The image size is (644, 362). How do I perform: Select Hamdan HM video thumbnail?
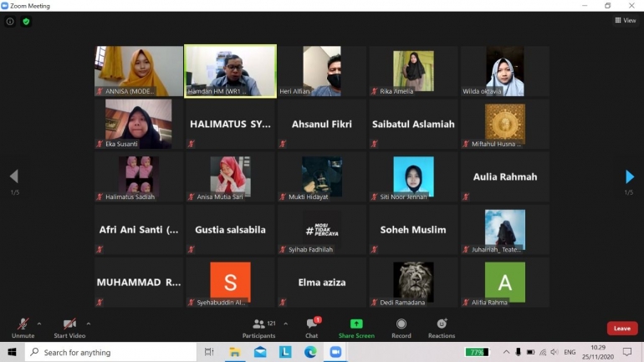[230, 71]
